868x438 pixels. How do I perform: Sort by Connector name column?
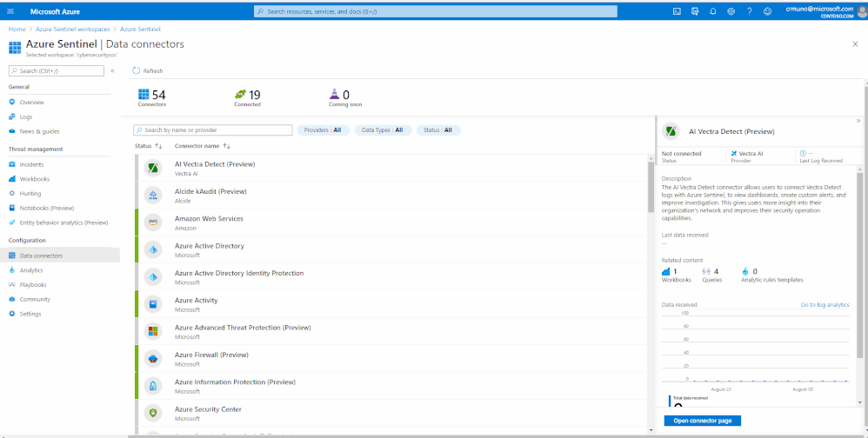[x=202, y=146]
